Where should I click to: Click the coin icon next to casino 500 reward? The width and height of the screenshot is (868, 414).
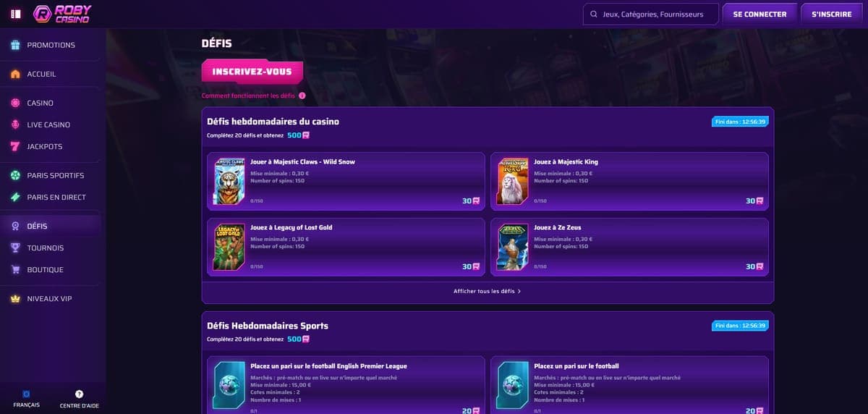(x=306, y=135)
